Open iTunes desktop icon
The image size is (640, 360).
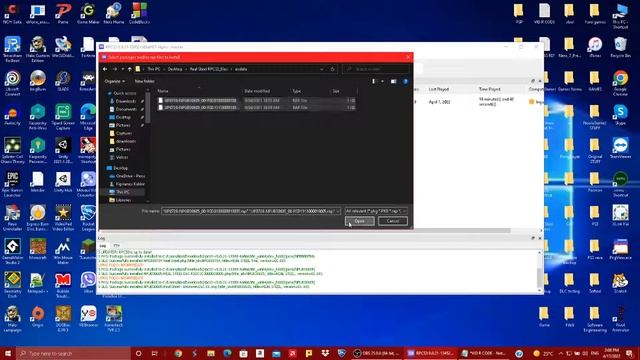click(x=595, y=47)
